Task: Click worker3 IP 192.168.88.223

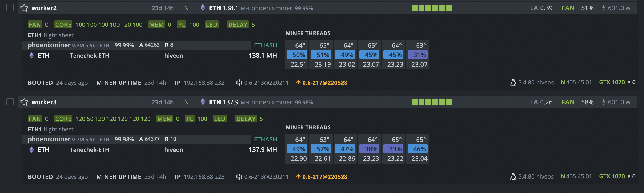Action: 204,177
